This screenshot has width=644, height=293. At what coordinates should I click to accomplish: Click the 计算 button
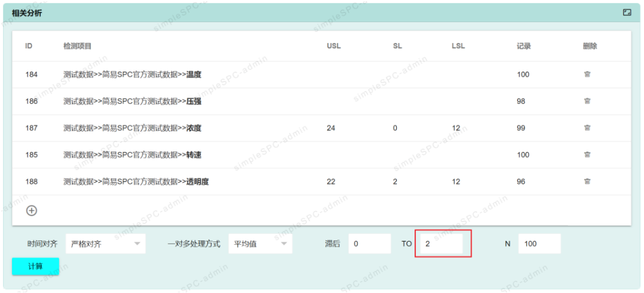[35, 266]
